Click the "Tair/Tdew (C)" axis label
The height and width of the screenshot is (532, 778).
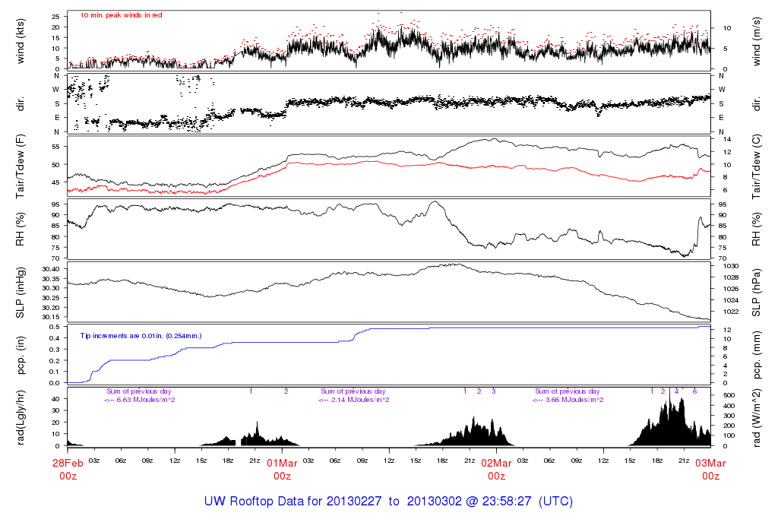756,166
